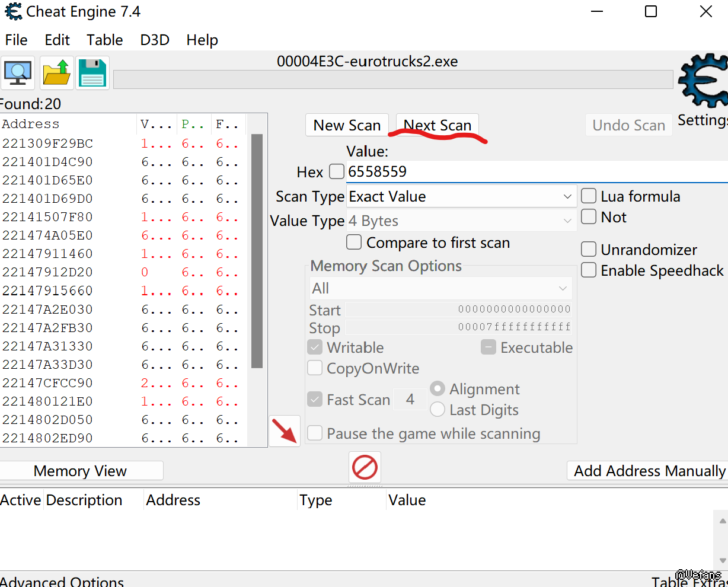This screenshot has height=587, width=728.
Task: Click the Active column header
Action: 21,500
